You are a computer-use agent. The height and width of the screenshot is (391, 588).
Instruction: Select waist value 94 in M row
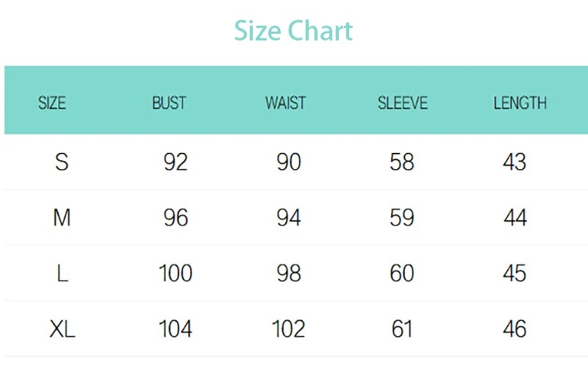pyautogui.click(x=289, y=218)
